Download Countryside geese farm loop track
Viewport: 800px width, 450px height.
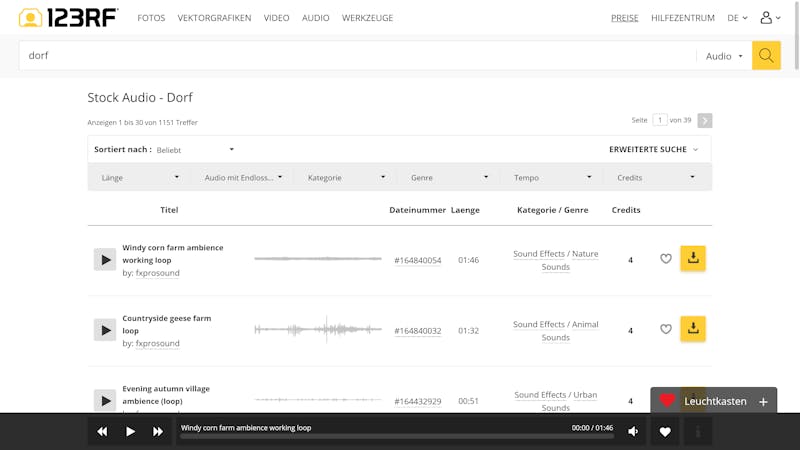coord(693,329)
